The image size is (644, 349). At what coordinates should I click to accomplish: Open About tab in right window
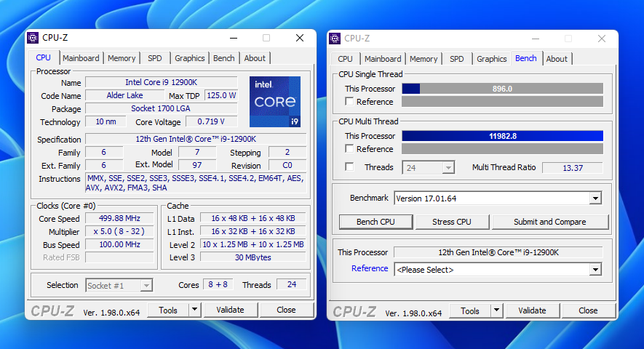point(557,59)
